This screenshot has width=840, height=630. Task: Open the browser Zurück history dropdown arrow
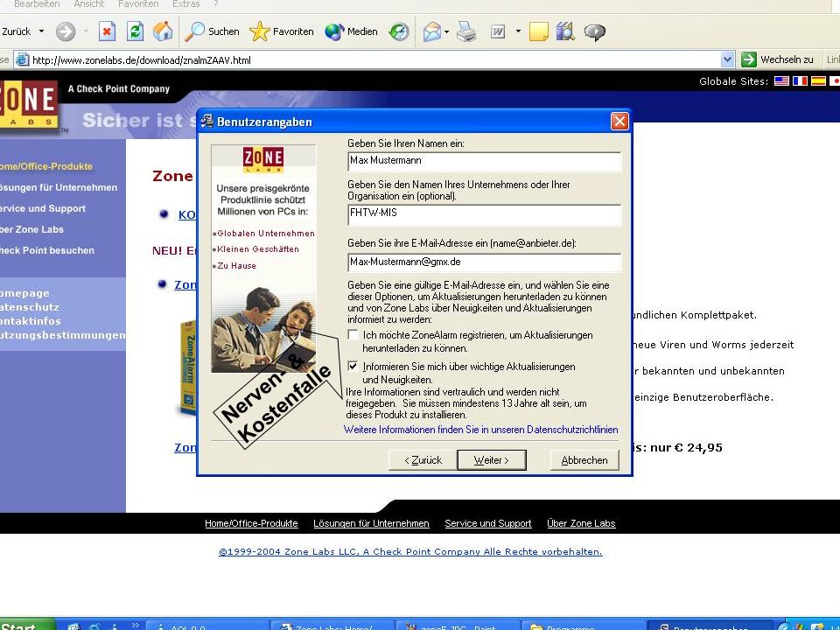click(x=41, y=31)
